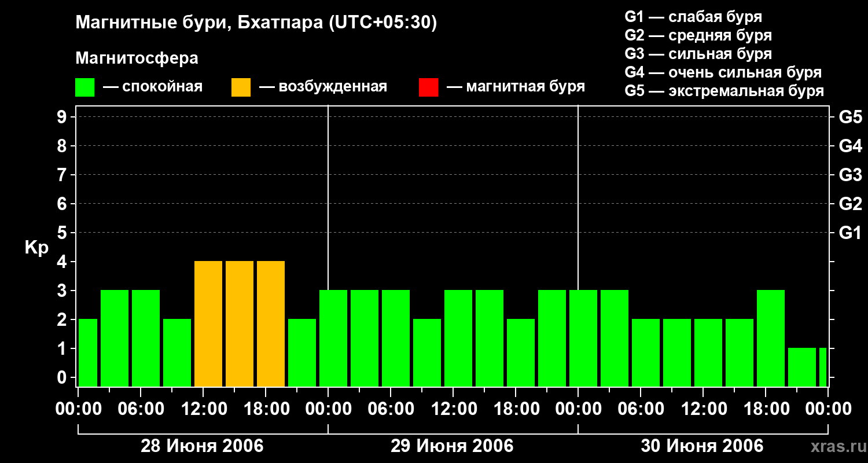Click the G1 storm level axis label
The width and height of the screenshot is (868, 463).
pyautogui.click(x=850, y=233)
